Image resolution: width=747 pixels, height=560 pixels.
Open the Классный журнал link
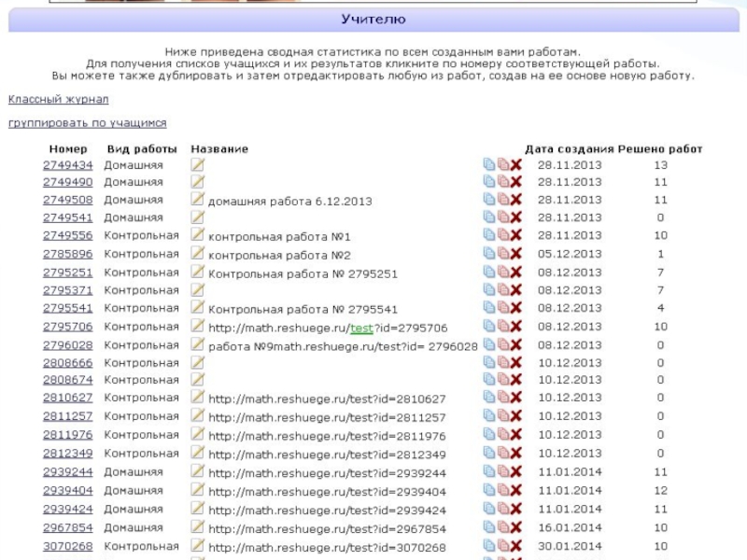coord(58,99)
